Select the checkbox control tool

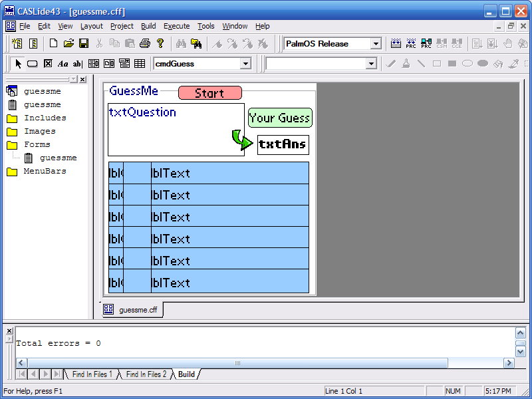point(48,64)
